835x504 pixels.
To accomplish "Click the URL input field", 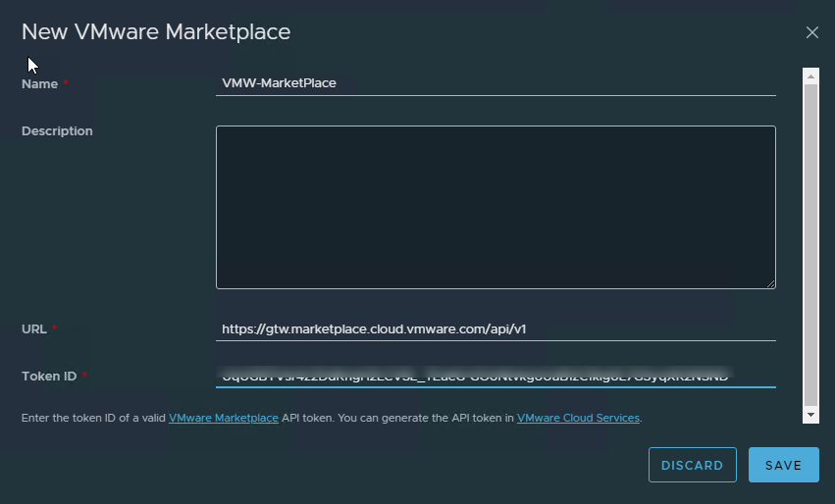I will pos(496,328).
